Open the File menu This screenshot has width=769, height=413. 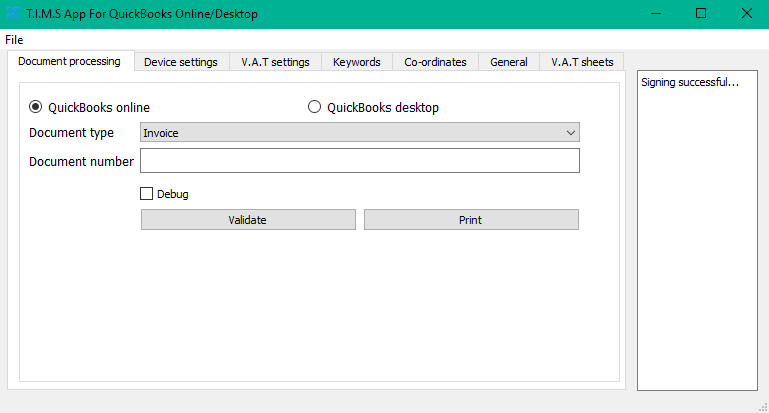point(14,40)
